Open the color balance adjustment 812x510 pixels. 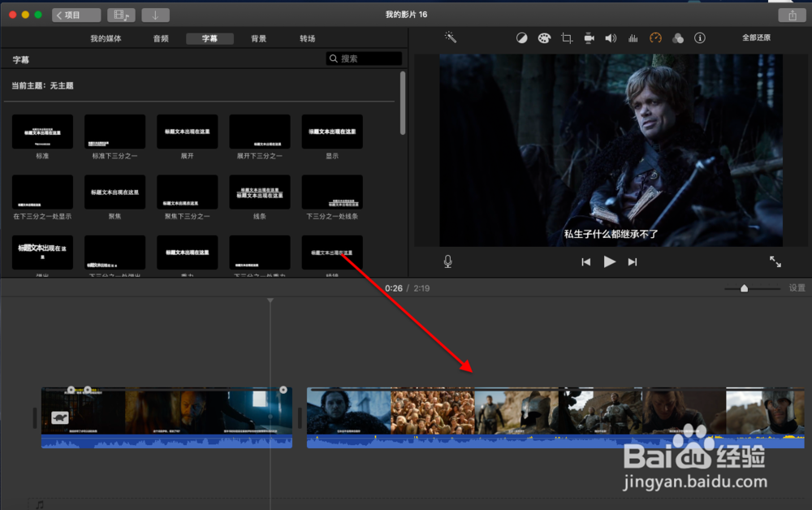[x=521, y=38]
